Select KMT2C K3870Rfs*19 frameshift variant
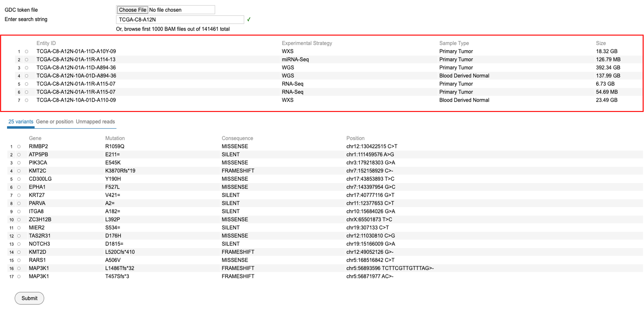The image size is (644, 313). [x=19, y=171]
